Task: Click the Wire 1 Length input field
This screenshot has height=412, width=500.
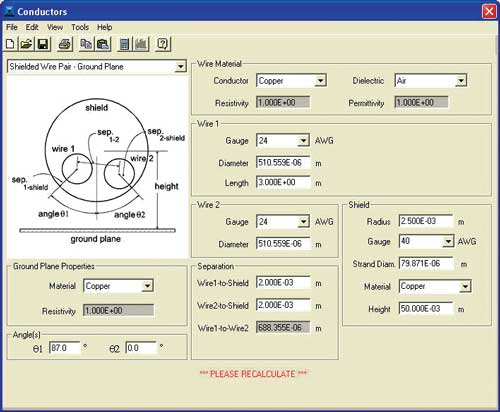Action: [x=283, y=183]
